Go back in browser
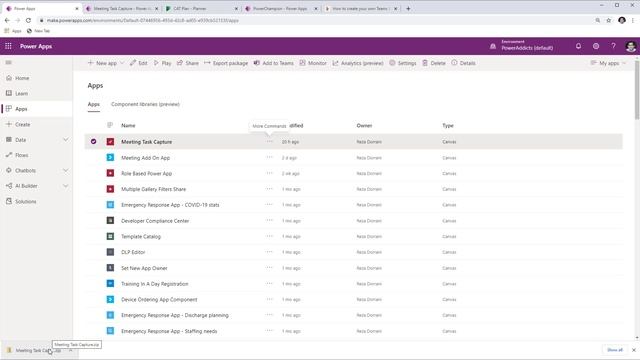The image size is (640, 360). point(7,20)
